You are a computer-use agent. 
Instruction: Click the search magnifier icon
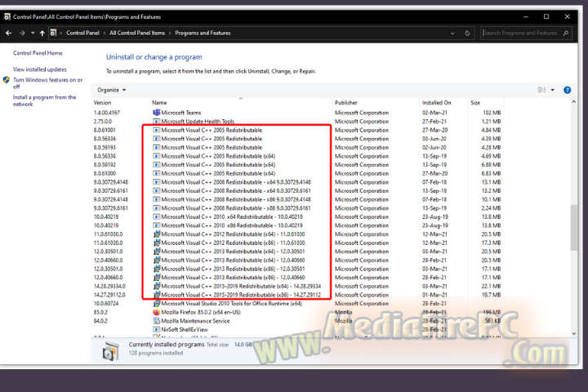tap(566, 33)
